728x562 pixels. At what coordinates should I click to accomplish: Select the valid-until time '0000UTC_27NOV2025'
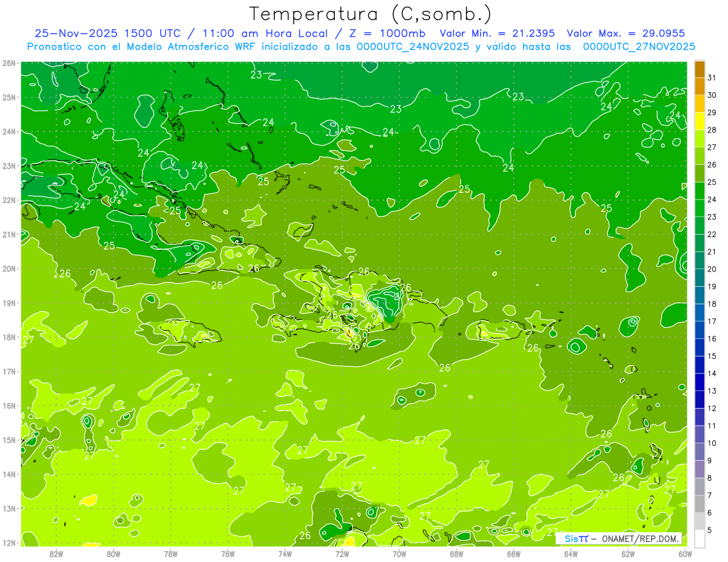coord(639,46)
